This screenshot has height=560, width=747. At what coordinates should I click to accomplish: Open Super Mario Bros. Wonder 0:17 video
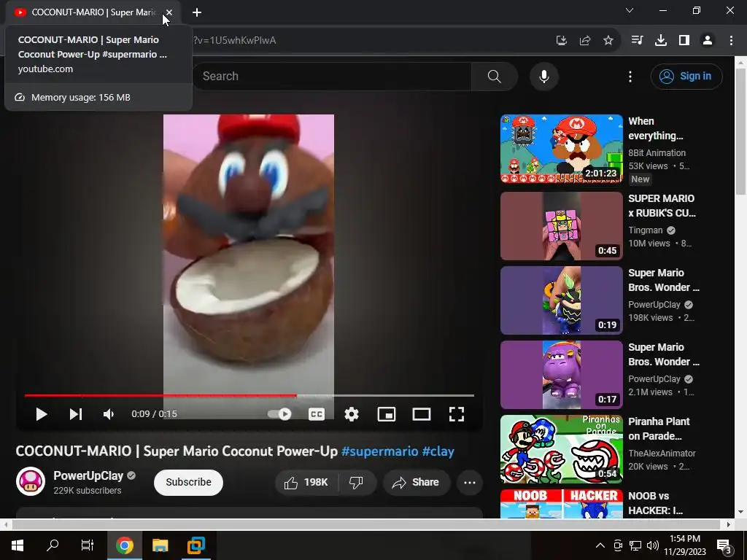click(562, 374)
